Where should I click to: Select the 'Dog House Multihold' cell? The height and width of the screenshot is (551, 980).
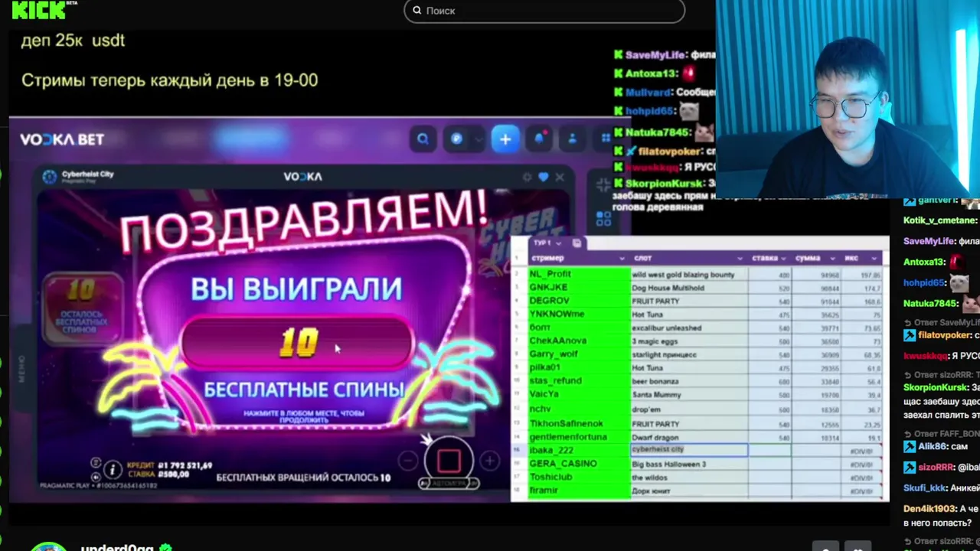click(x=690, y=288)
